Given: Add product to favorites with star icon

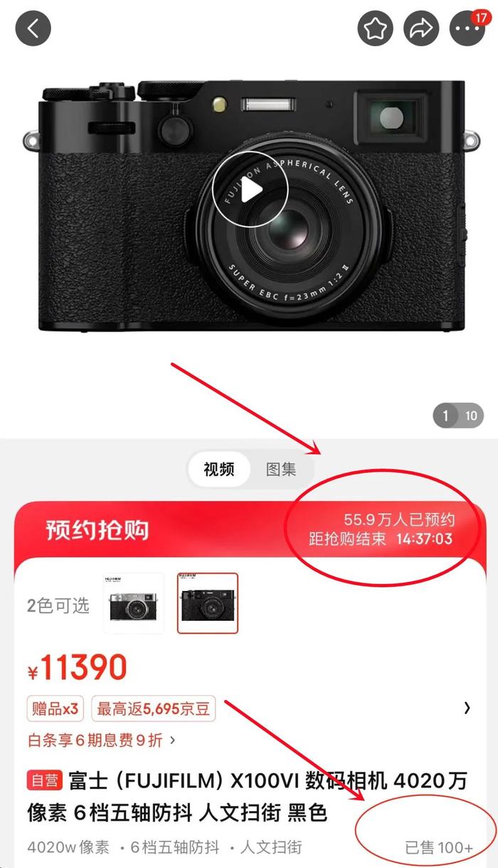Looking at the screenshot, I should point(375,28).
